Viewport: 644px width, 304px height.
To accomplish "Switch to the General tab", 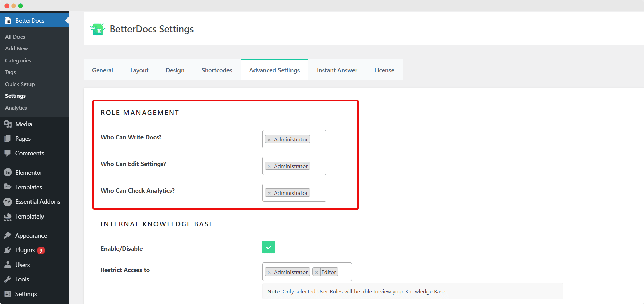I will 102,70.
